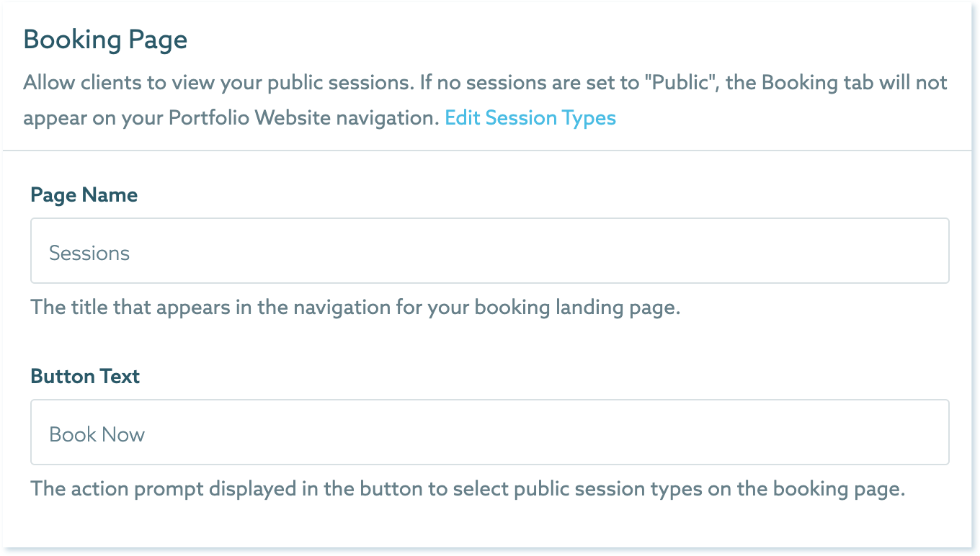The image size is (980, 556).
Task: Click the empty right end of Page Name field
Action: (x=901, y=251)
